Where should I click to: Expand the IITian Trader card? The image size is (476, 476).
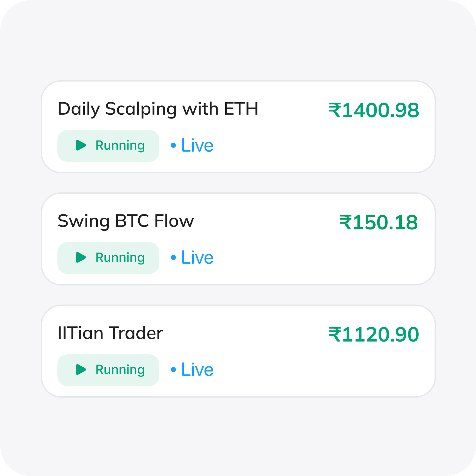pos(238,350)
